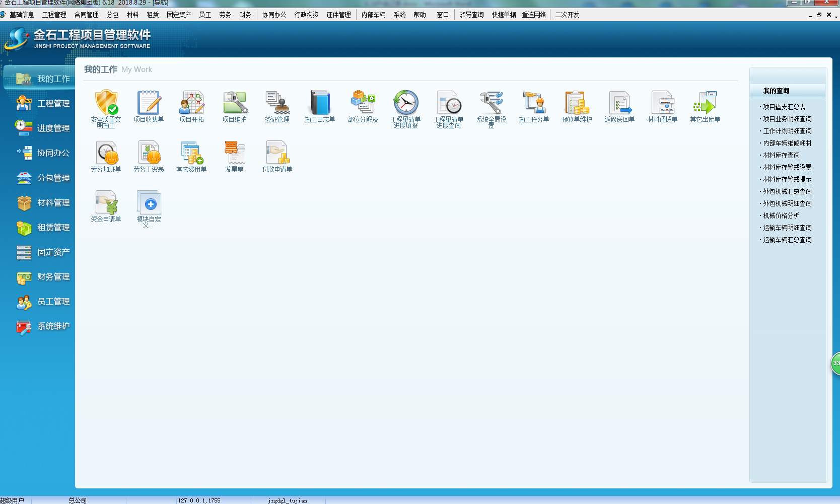Go to 协同办公 sidebar section
The height and width of the screenshot is (504, 840).
(43, 153)
